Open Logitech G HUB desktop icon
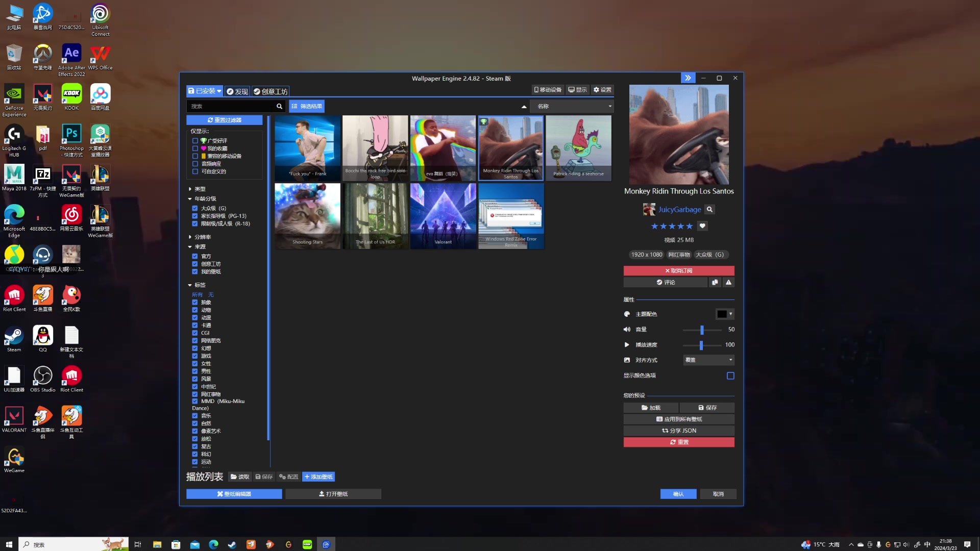Image resolution: width=980 pixels, height=551 pixels. point(14,141)
